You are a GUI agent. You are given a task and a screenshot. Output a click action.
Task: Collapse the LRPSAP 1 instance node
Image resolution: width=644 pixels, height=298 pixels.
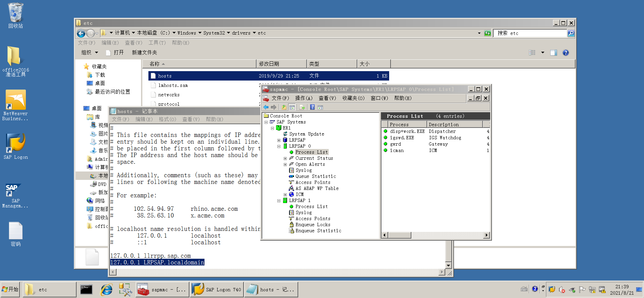coord(279,201)
